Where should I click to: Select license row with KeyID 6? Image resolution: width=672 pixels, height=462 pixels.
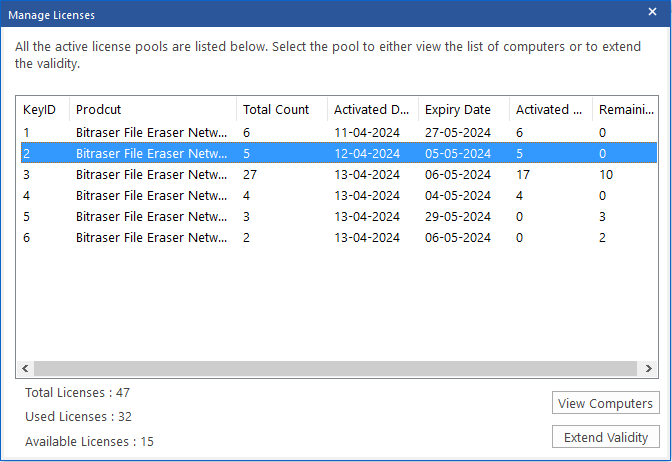(x=339, y=237)
